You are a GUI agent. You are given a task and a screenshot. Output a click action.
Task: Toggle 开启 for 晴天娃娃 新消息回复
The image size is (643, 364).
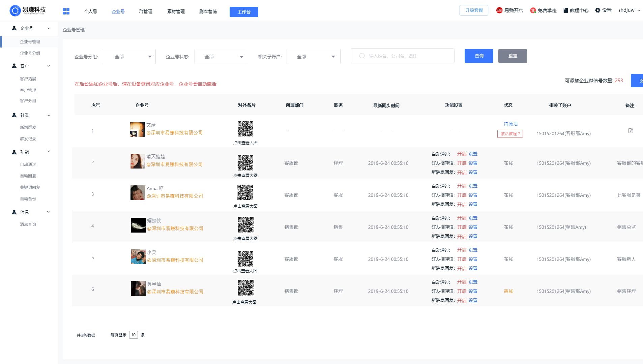click(462, 172)
